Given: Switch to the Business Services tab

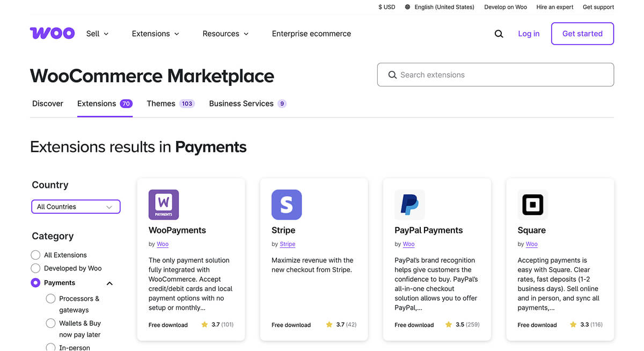Looking at the screenshot, I should (x=247, y=104).
